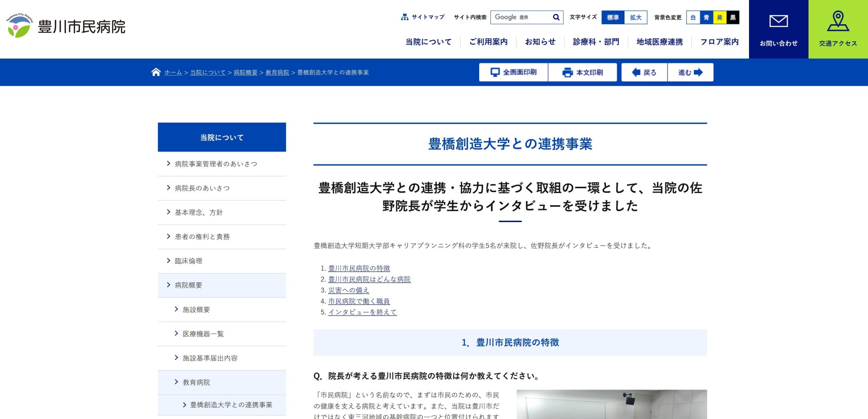
Task: Click the right arrow icon on 進む
Action: point(698,72)
